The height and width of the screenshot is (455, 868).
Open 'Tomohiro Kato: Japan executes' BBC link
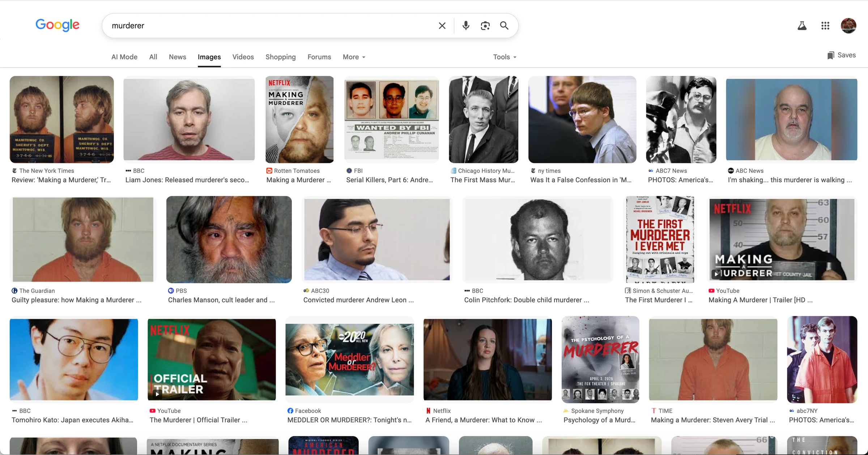73,420
